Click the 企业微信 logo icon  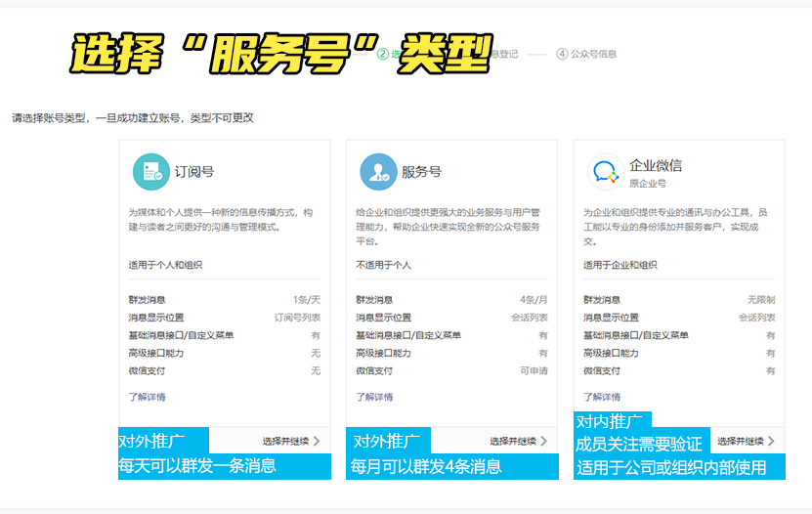tap(606, 172)
